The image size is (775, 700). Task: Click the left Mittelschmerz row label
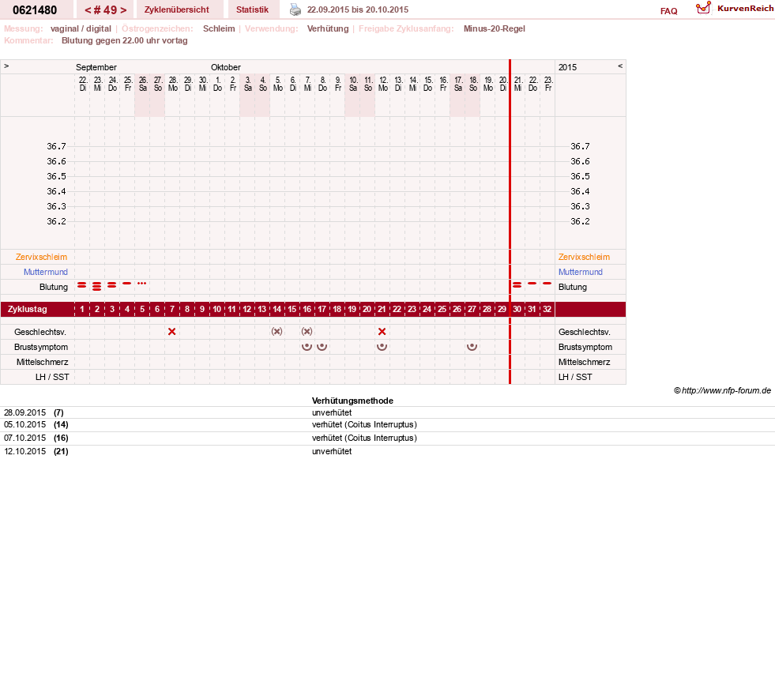(x=43, y=362)
